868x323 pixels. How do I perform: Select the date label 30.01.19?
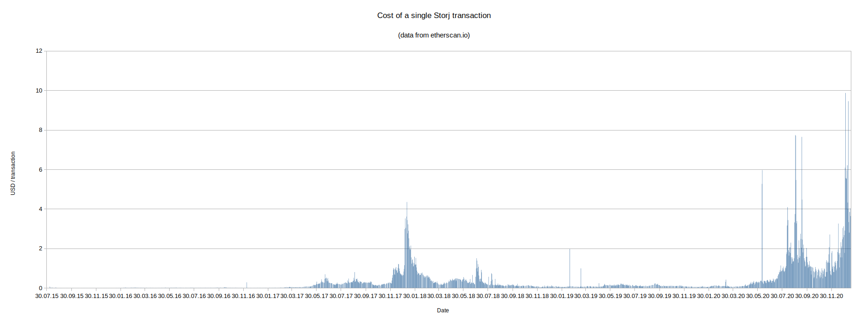click(x=562, y=296)
